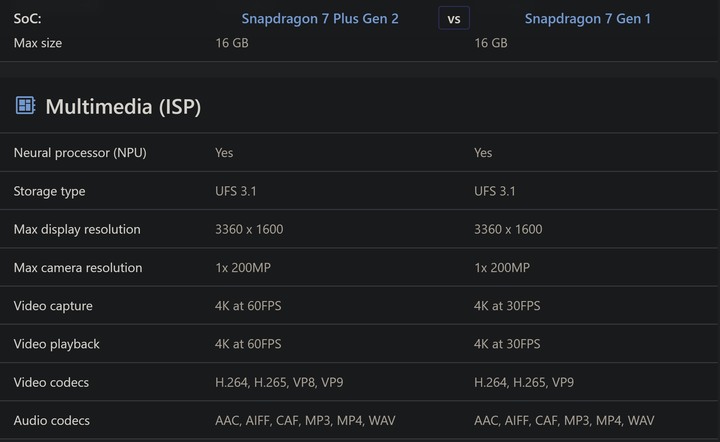
Task: Click 16 GB under Snapdragon 7 Plus Gen 2
Action: [x=232, y=43]
